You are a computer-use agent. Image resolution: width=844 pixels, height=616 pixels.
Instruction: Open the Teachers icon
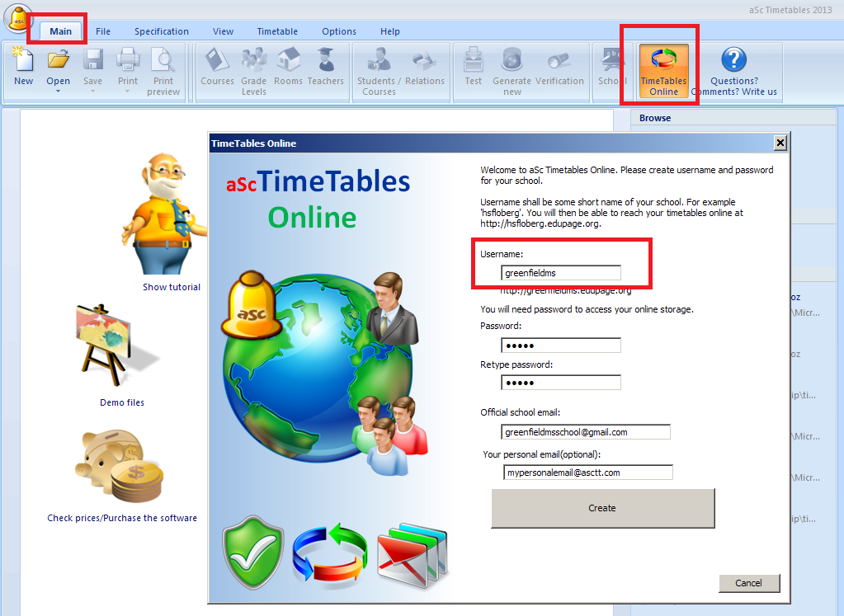tap(325, 67)
